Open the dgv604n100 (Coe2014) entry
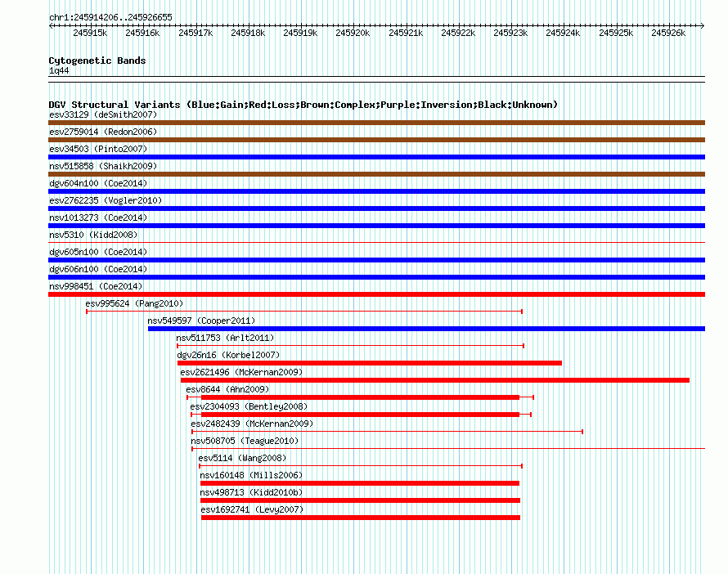Viewport: 728px width, 574px height. click(98, 183)
